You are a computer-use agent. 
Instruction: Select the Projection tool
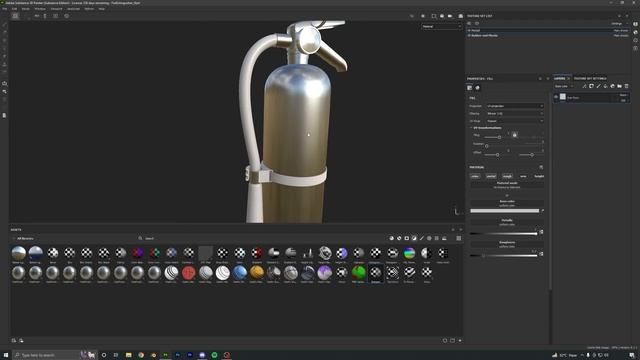pyautogui.click(x=4, y=40)
